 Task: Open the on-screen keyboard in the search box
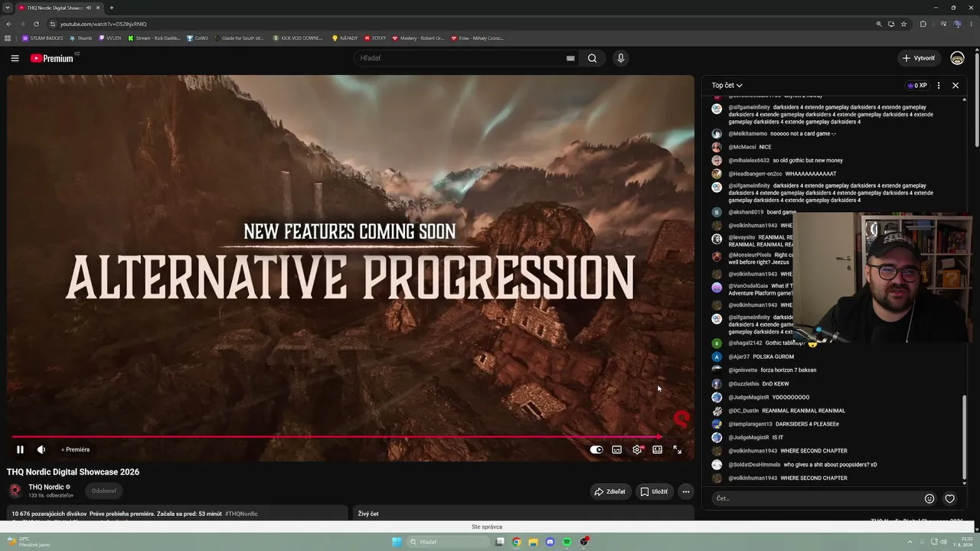[x=570, y=58]
